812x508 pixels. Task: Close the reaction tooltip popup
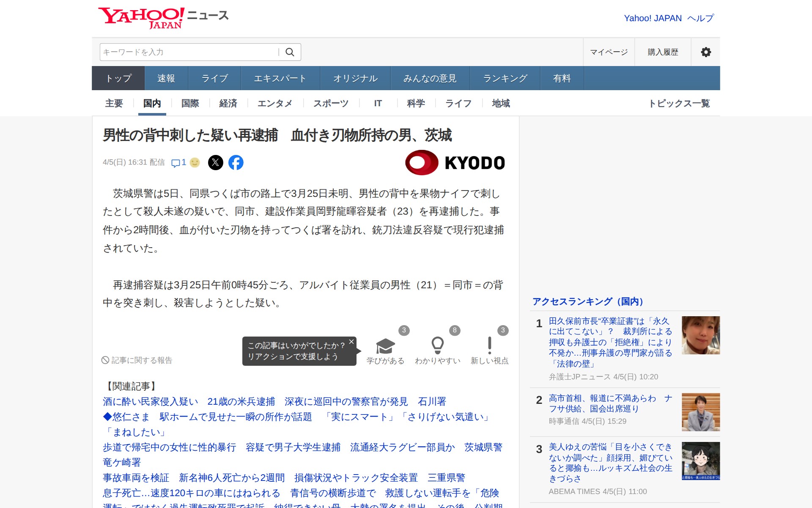tap(351, 342)
